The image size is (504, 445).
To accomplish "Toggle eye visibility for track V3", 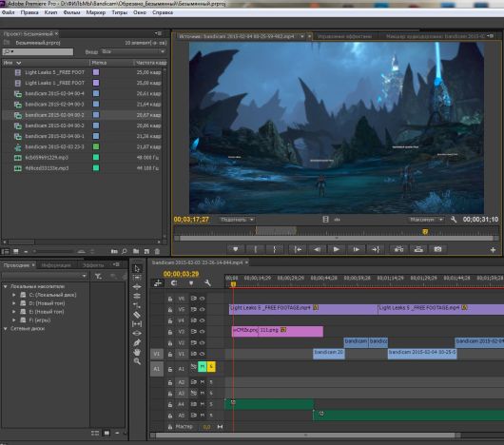I will click(x=203, y=331).
